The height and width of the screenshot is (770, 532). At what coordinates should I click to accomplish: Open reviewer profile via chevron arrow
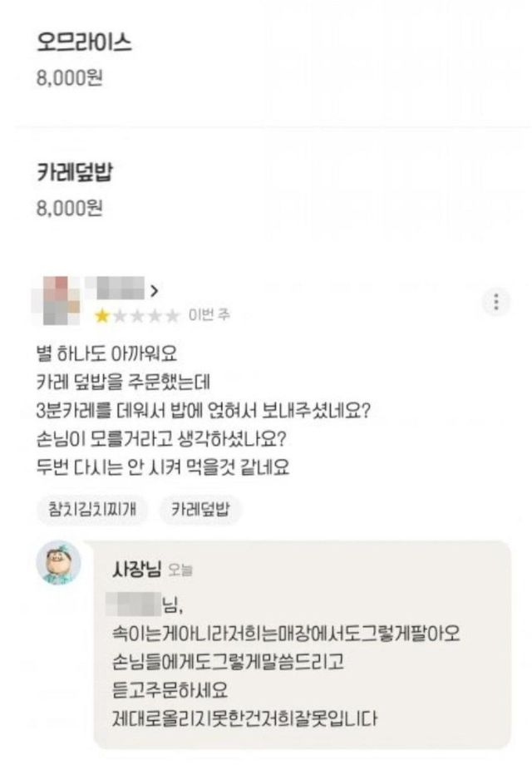(x=155, y=291)
